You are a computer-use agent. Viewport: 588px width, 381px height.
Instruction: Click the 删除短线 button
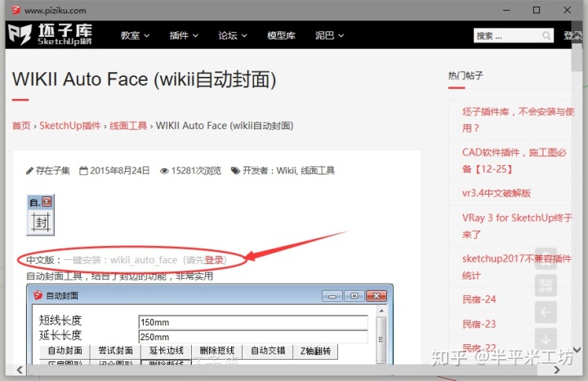tap(216, 351)
